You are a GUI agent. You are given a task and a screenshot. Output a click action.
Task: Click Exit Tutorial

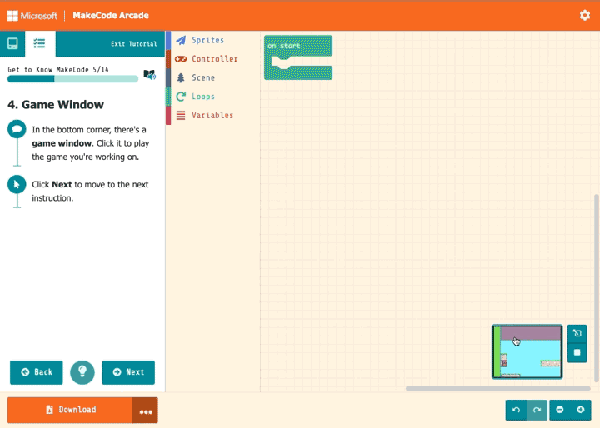tap(134, 44)
